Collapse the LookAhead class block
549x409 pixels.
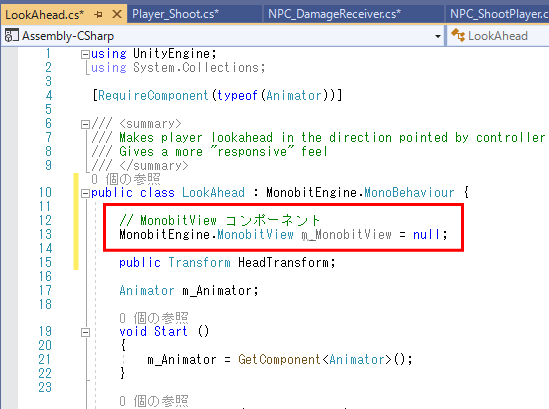[85, 193]
